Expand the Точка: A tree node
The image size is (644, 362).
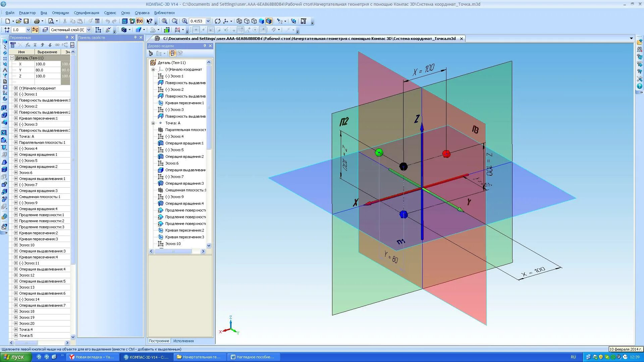153,123
